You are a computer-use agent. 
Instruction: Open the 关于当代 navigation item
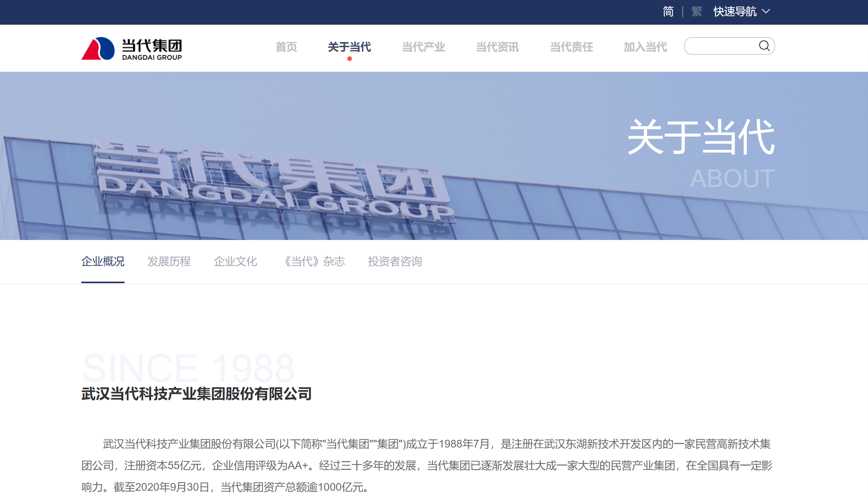point(349,47)
